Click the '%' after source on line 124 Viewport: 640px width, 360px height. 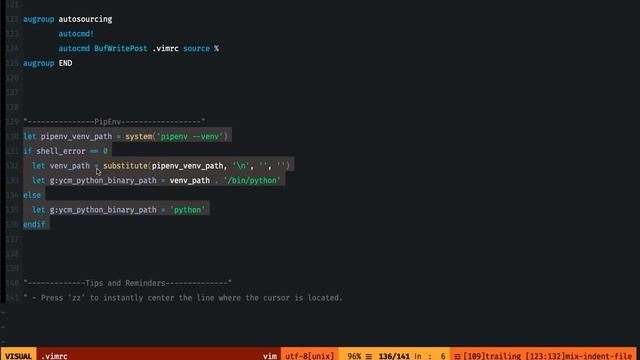pyautogui.click(x=216, y=48)
